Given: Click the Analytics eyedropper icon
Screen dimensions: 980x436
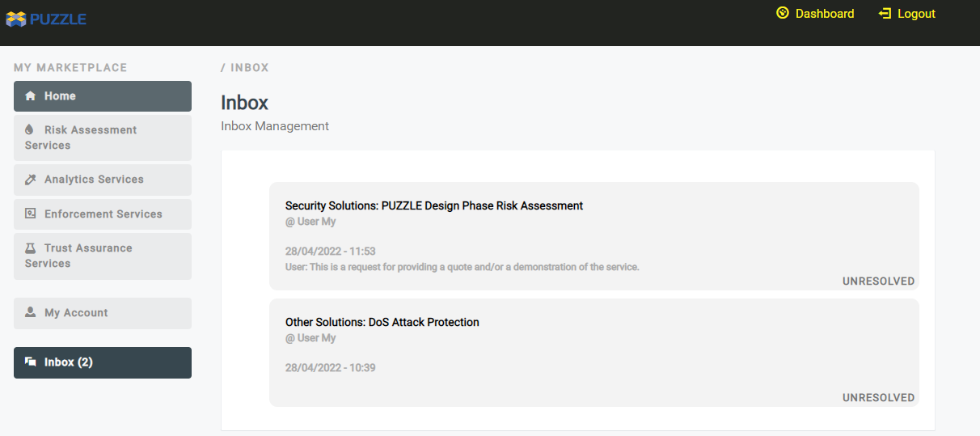Looking at the screenshot, I should (x=31, y=180).
